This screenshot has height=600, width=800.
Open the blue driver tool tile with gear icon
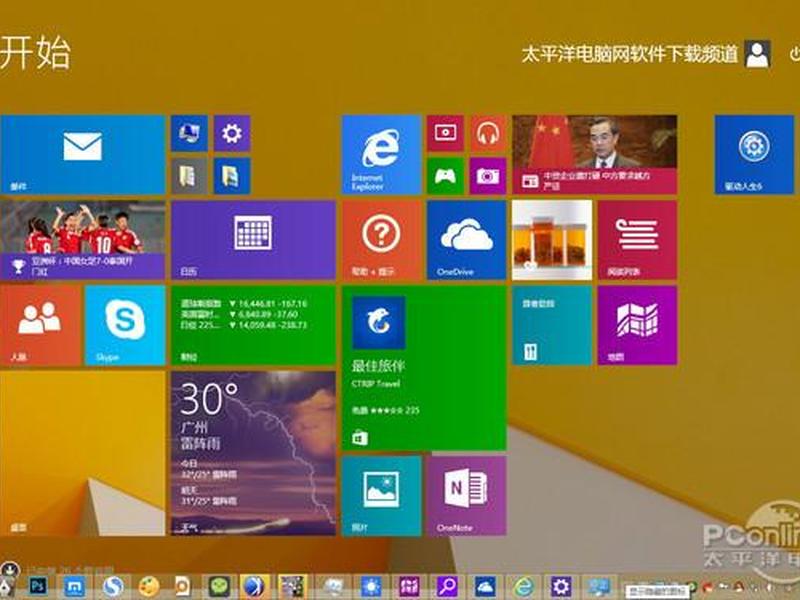click(754, 155)
